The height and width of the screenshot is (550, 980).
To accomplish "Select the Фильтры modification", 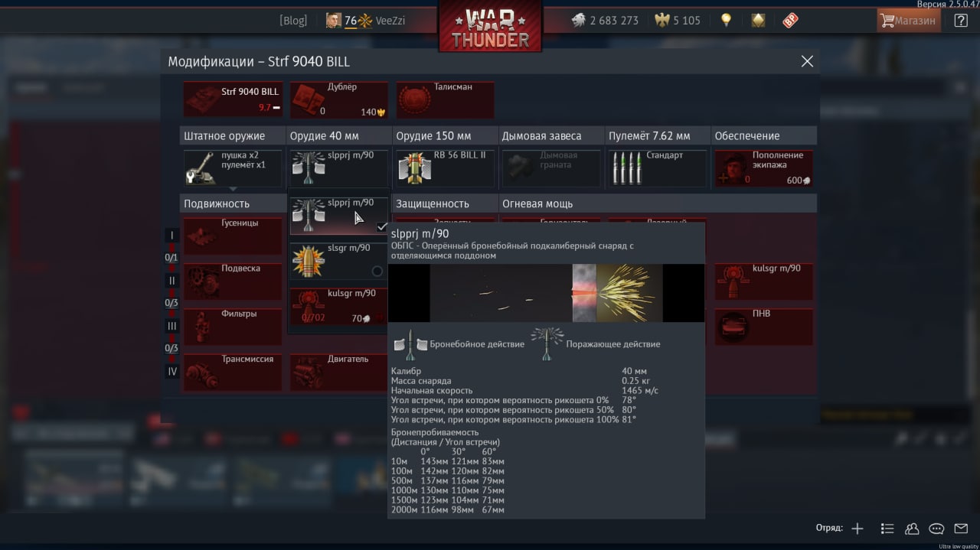I will (233, 327).
